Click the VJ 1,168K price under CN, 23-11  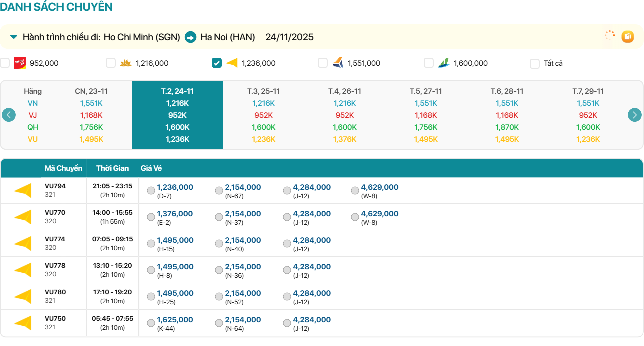pyautogui.click(x=91, y=115)
